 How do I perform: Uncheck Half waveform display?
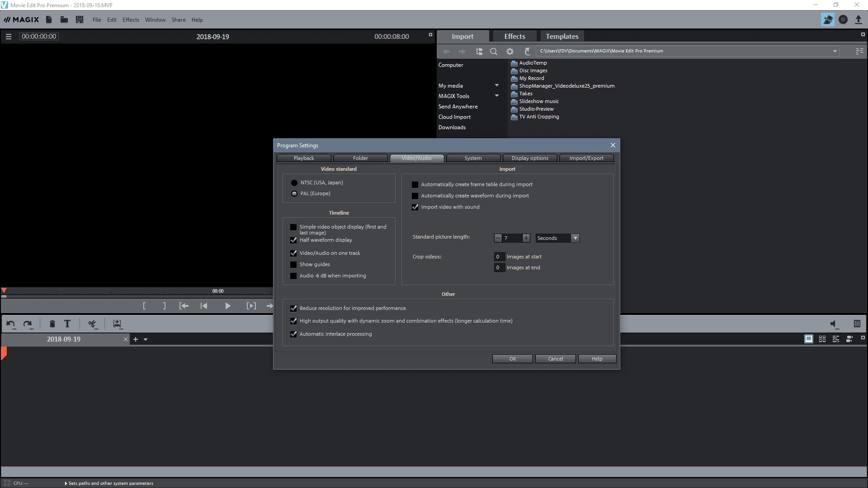[293, 240]
